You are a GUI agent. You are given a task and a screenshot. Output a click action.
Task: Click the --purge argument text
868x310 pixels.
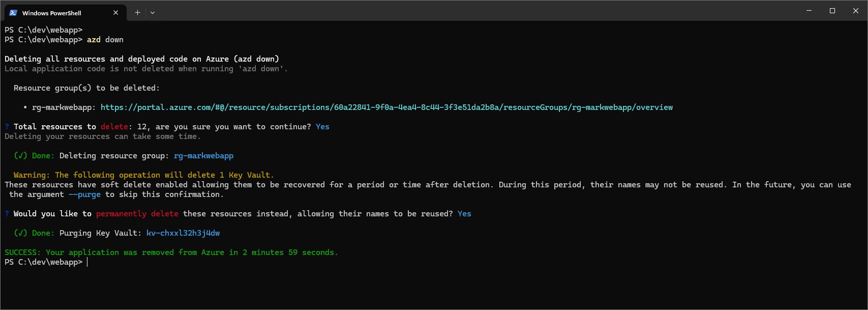tap(84, 194)
